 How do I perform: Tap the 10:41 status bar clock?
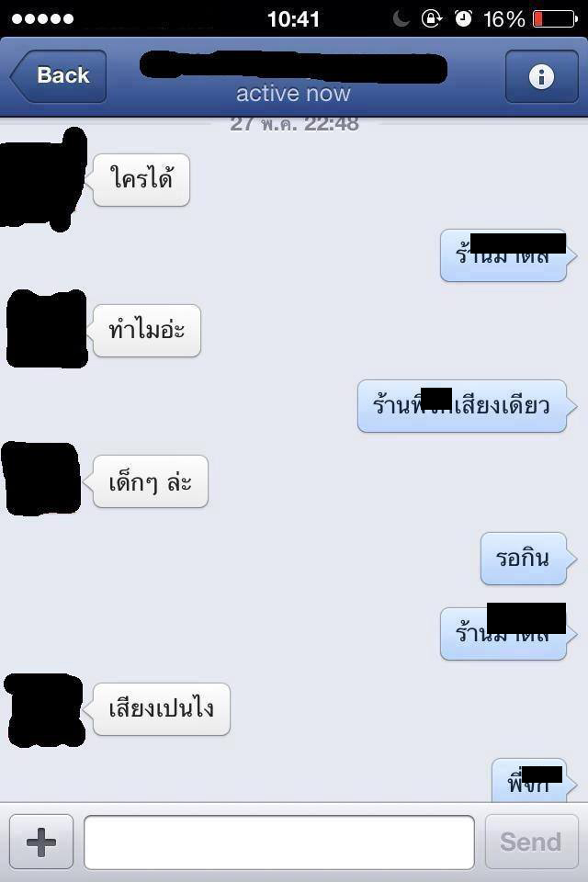point(293,19)
